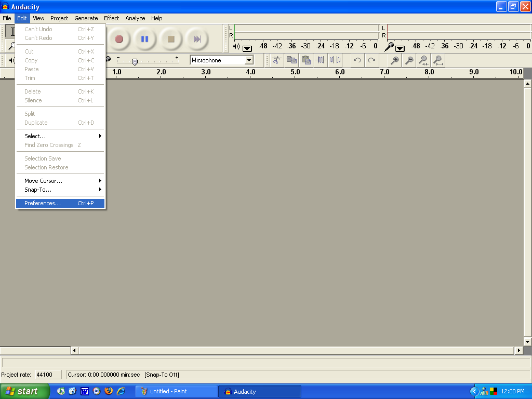Expand hidden system tray icons arrow

click(x=474, y=392)
